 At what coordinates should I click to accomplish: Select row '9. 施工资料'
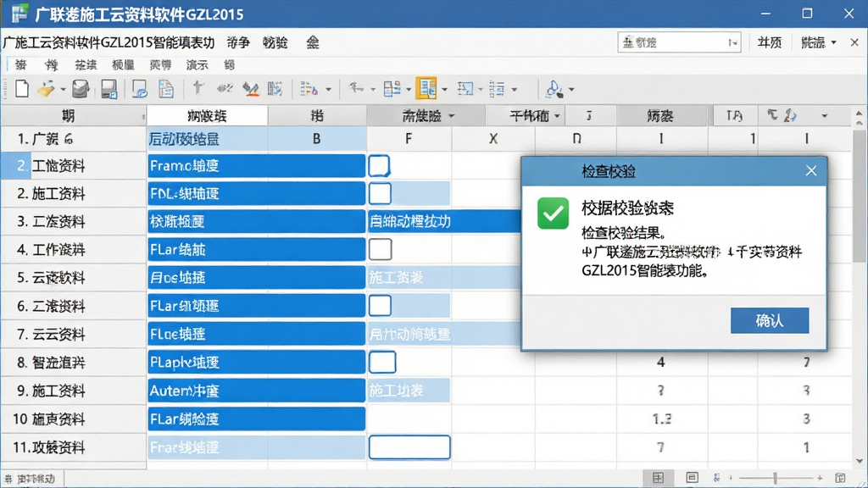pos(74,391)
